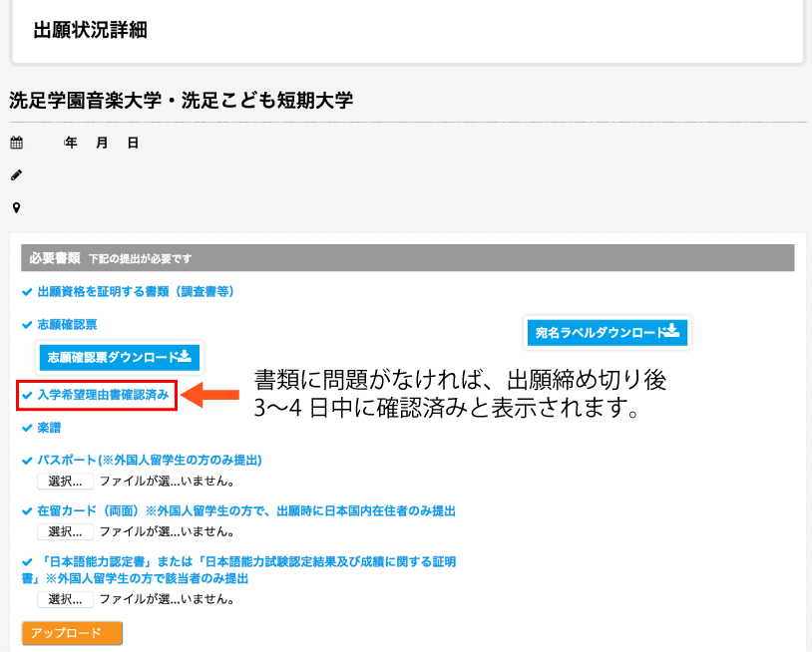Viewport: 812px width, 652px height.
Task: Open the 出願資格を証明する書類 link
Action: pyautogui.click(x=136, y=292)
